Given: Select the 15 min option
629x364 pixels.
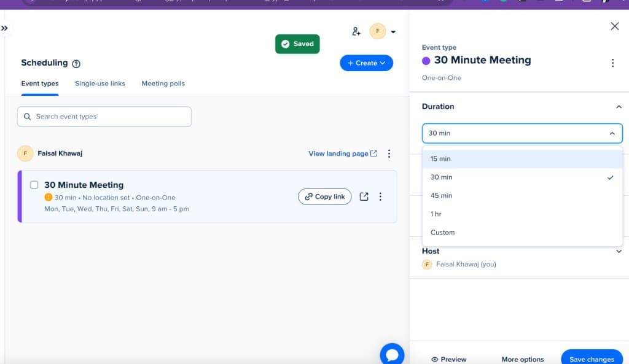Looking at the screenshot, I should (x=522, y=159).
